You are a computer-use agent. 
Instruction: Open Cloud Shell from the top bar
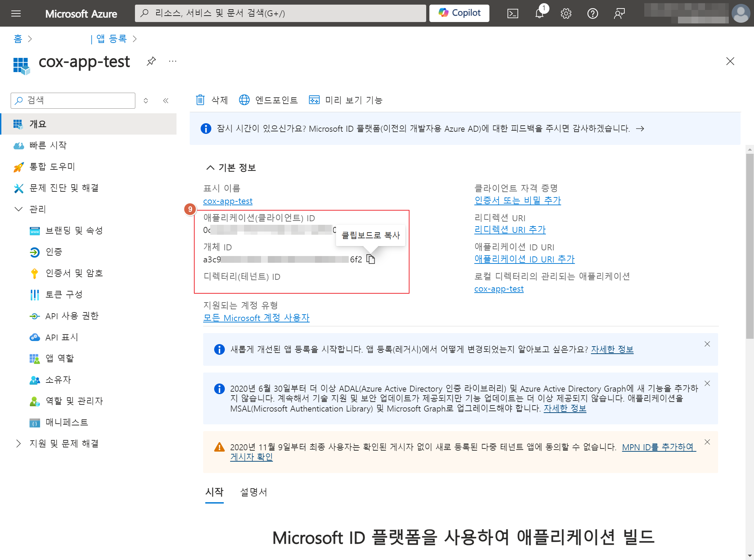click(x=512, y=13)
